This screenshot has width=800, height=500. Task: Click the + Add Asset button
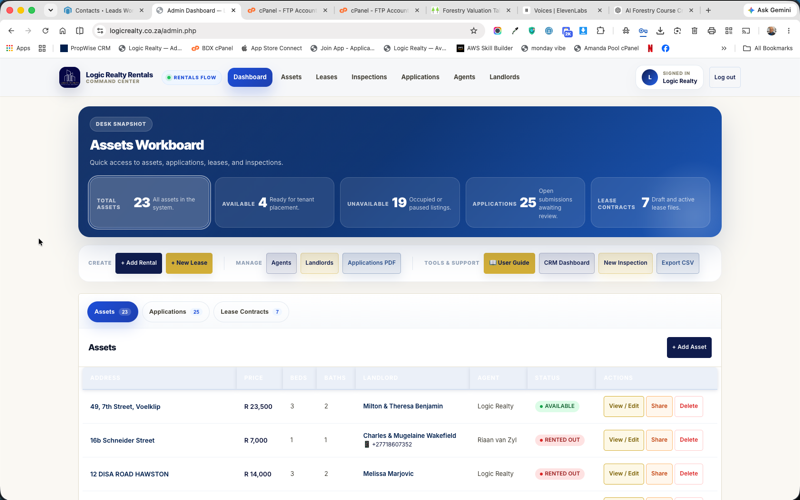pos(689,347)
